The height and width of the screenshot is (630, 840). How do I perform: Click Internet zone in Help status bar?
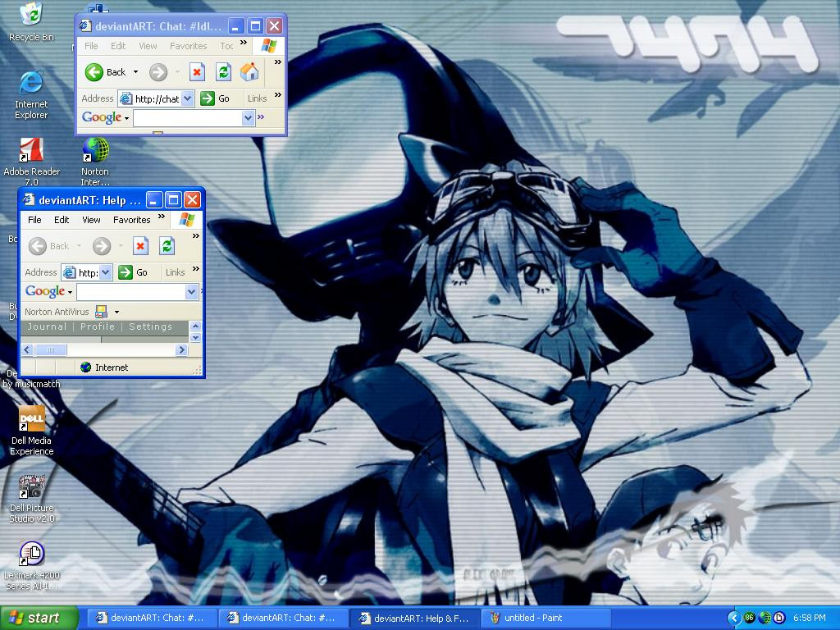click(104, 367)
